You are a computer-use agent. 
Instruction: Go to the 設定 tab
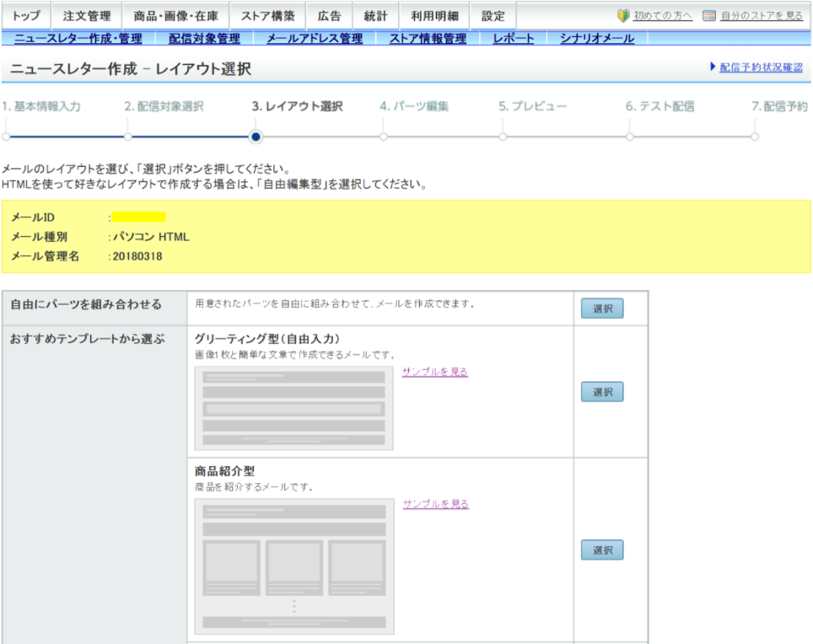(x=493, y=16)
